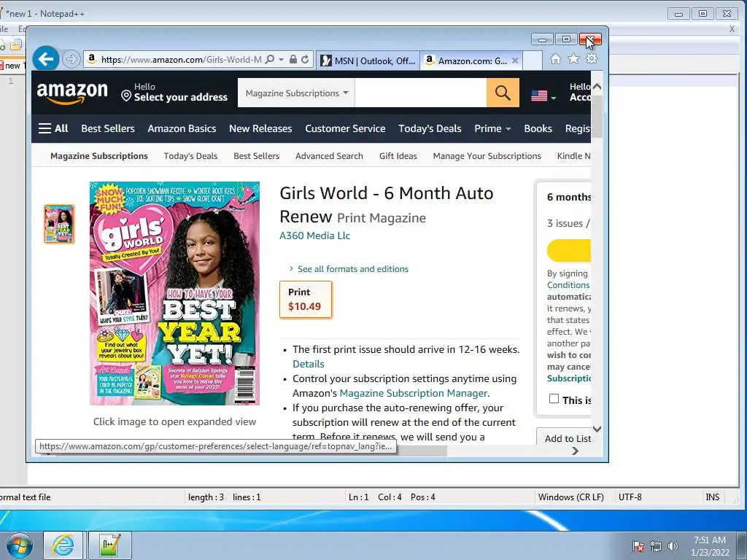This screenshot has width=747, height=560.
Task: Expand the Prime nav dropdown
Action: pyautogui.click(x=492, y=128)
